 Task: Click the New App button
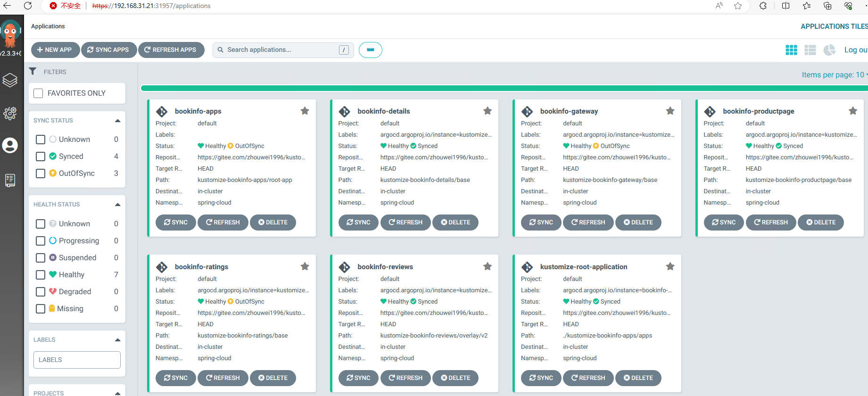click(55, 50)
